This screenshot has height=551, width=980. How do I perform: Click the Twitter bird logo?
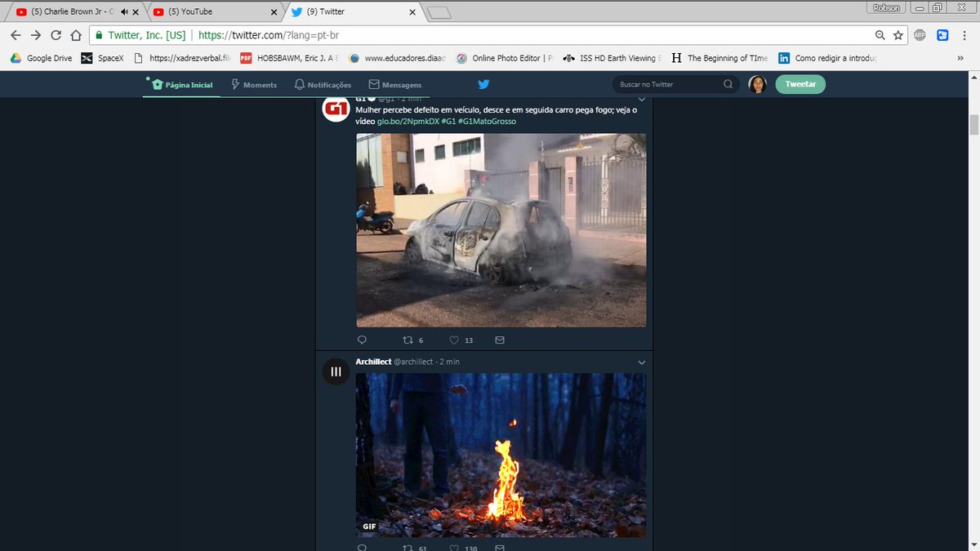[483, 84]
